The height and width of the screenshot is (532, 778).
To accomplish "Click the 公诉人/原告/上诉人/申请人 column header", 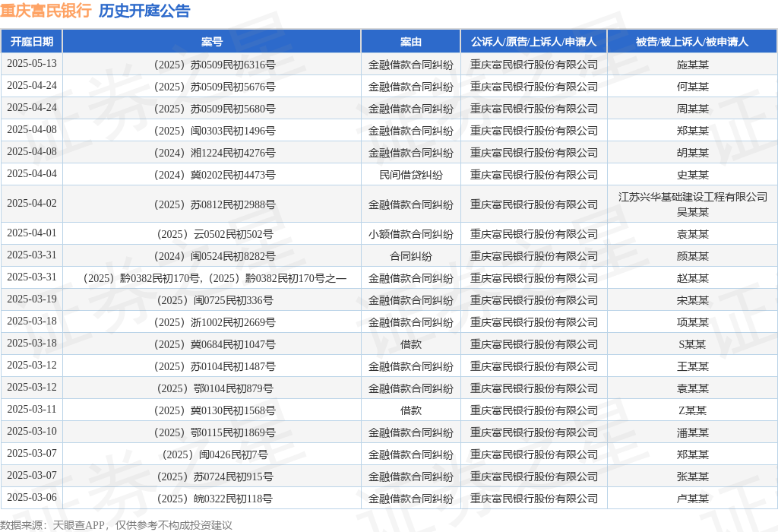I will (x=534, y=42).
